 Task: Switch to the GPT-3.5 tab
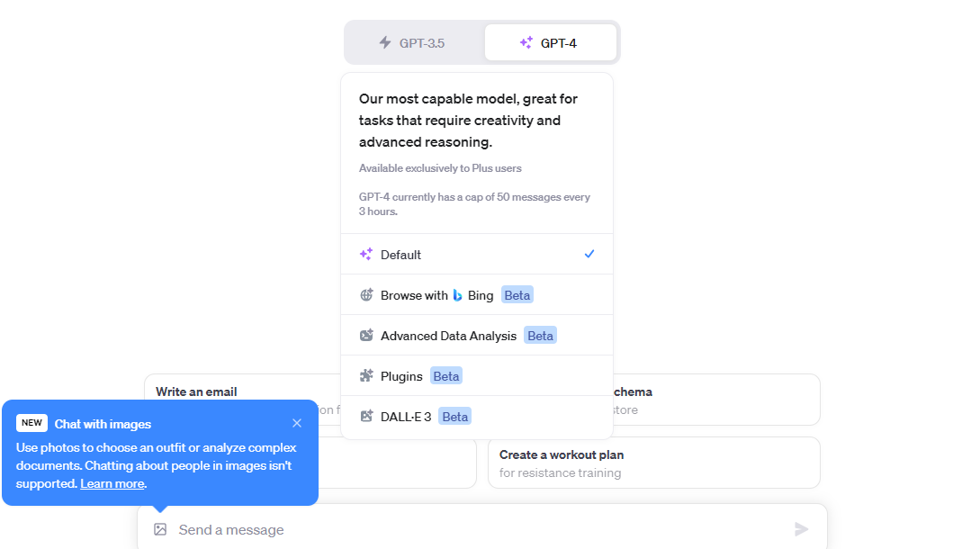click(415, 42)
